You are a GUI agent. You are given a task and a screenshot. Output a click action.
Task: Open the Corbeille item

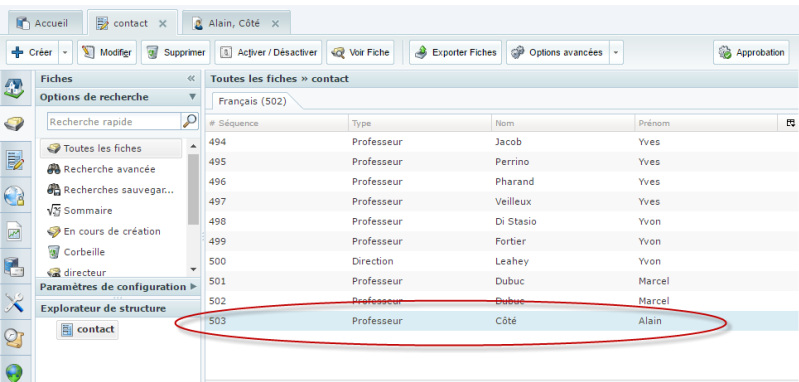coord(76,252)
